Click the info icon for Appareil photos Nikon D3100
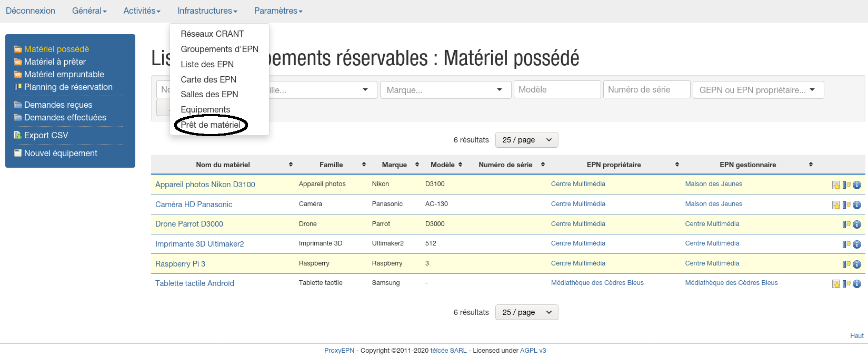Screen dimensions: 868x358 (857, 185)
